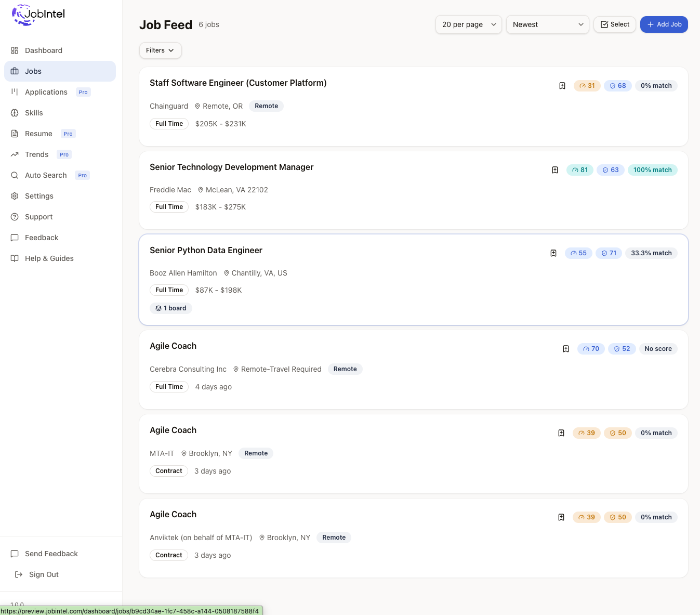Bookmark the Senior Python Data Engineer job
The height and width of the screenshot is (615, 700).
coord(553,253)
